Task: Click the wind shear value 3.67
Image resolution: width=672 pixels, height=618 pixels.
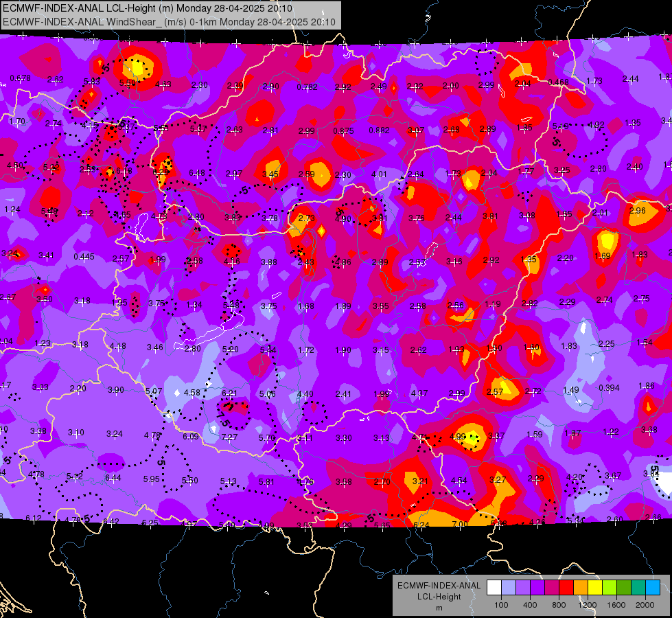Action: 613,475
